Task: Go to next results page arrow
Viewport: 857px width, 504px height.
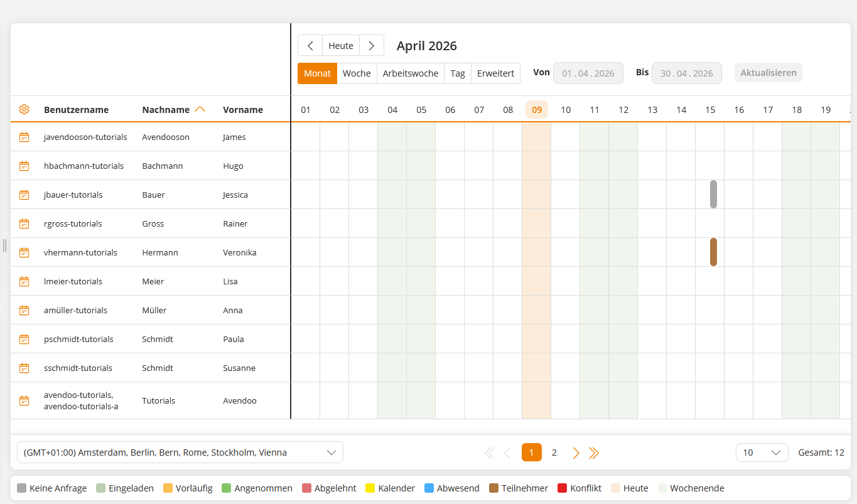Action: pos(576,453)
